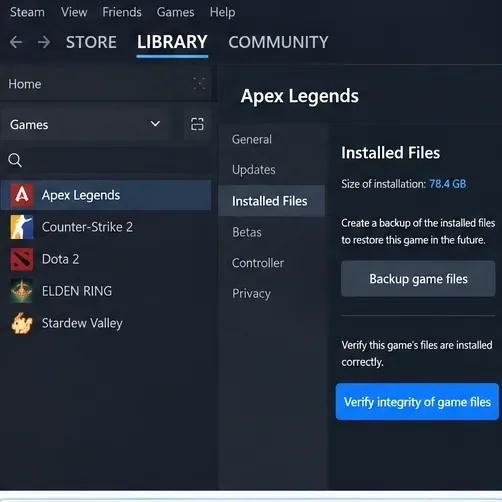Open the View menu

click(x=74, y=12)
